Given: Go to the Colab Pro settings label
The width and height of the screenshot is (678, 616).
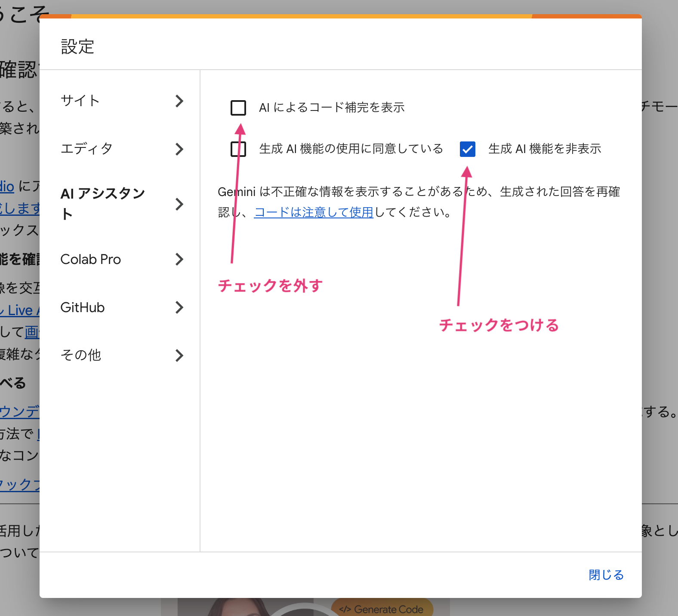Looking at the screenshot, I should pos(91,259).
